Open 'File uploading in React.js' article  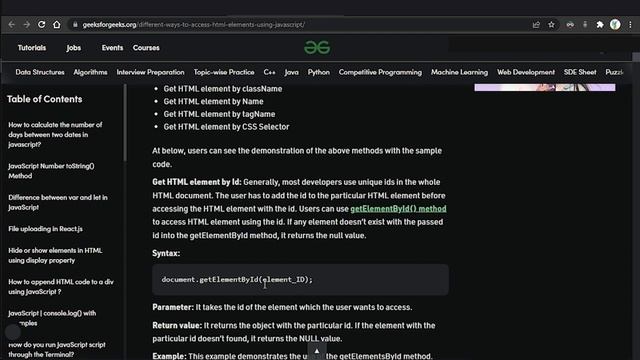45,229
